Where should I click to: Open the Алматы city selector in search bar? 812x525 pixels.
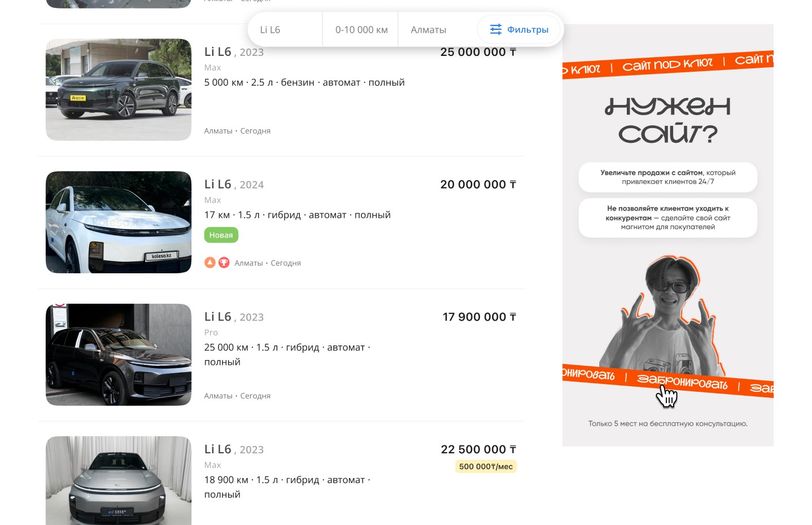click(436, 29)
